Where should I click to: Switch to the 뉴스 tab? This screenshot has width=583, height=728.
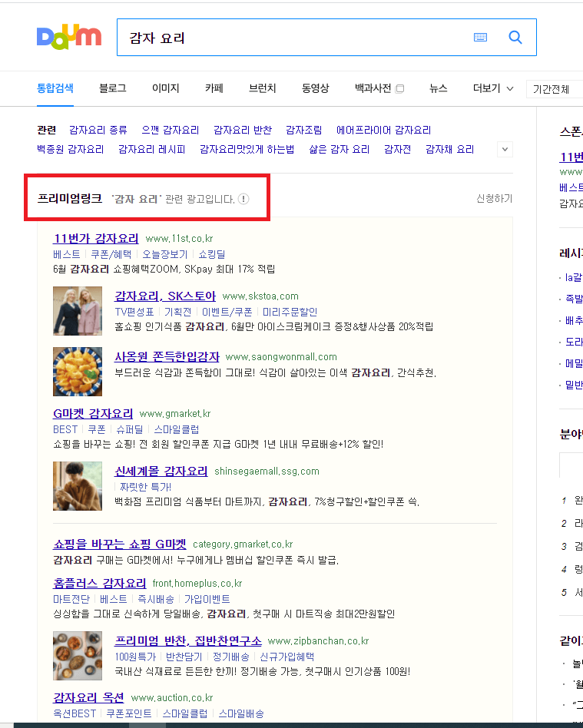438,88
